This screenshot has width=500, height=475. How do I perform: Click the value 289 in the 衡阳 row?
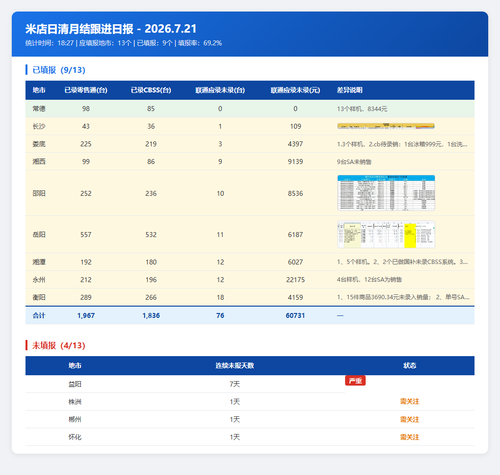click(x=86, y=297)
